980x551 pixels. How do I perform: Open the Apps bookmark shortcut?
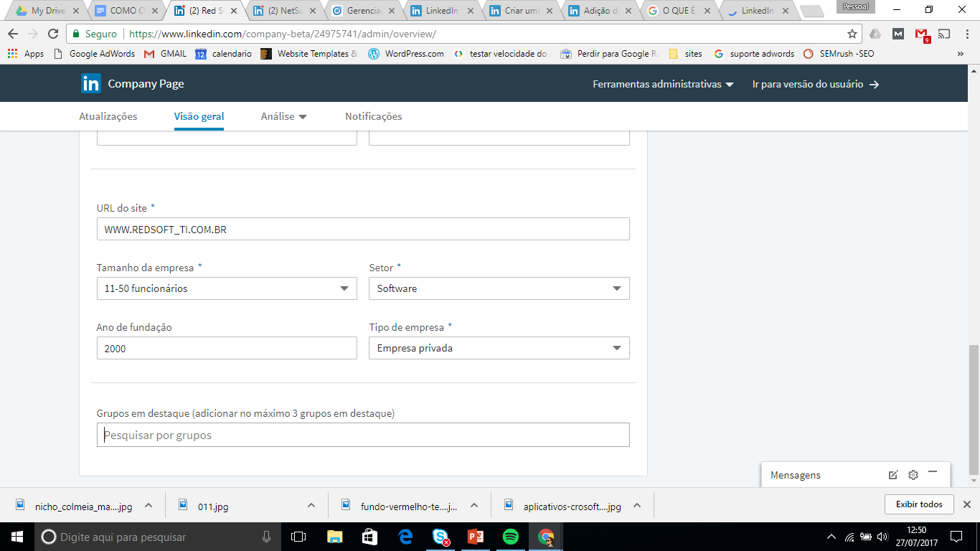pyautogui.click(x=26, y=54)
